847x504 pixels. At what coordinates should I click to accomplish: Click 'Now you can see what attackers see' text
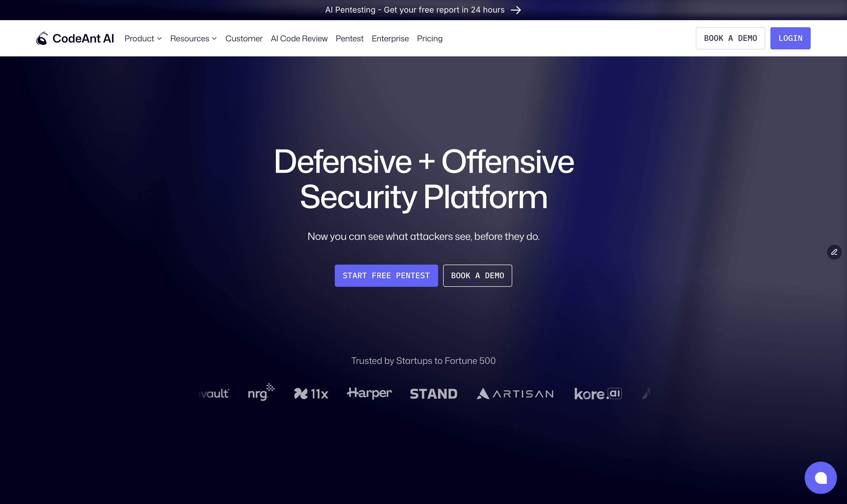(x=423, y=236)
